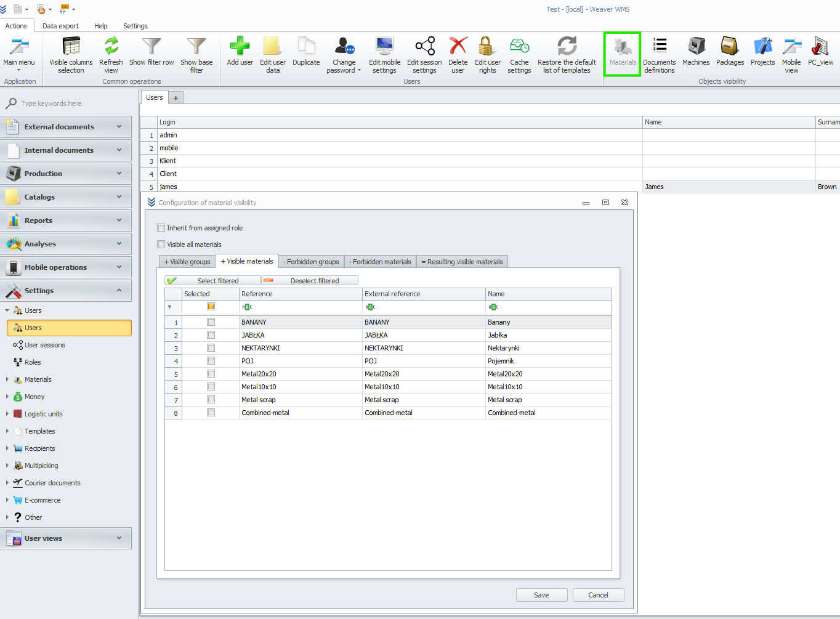The image size is (840, 619).
Task: Open Change password tool
Action: [x=344, y=55]
